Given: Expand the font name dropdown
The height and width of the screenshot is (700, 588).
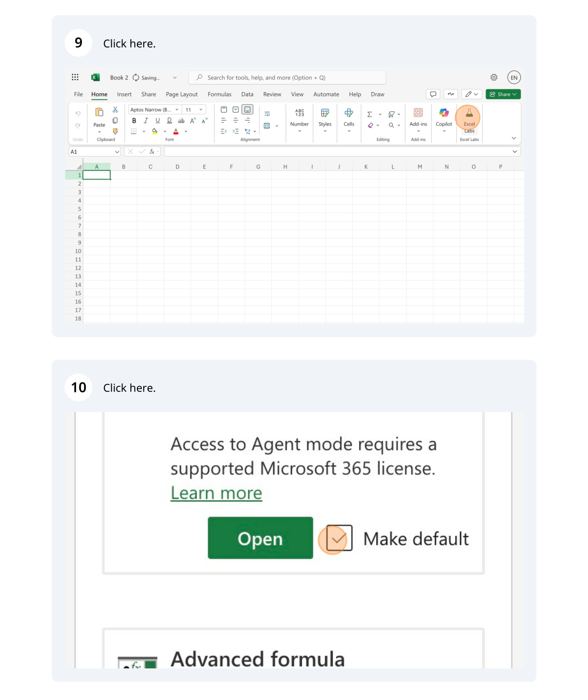Looking at the screenshot, I should 177,110.
